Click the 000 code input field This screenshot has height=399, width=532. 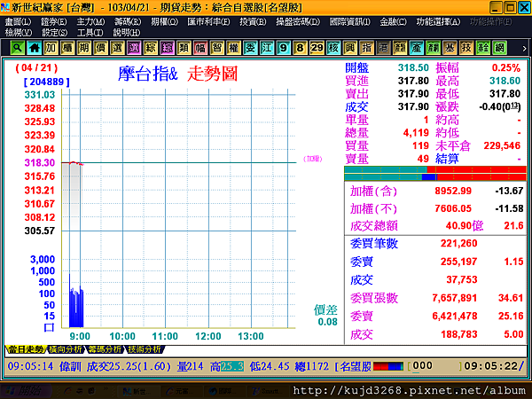(x=435, y=366)
